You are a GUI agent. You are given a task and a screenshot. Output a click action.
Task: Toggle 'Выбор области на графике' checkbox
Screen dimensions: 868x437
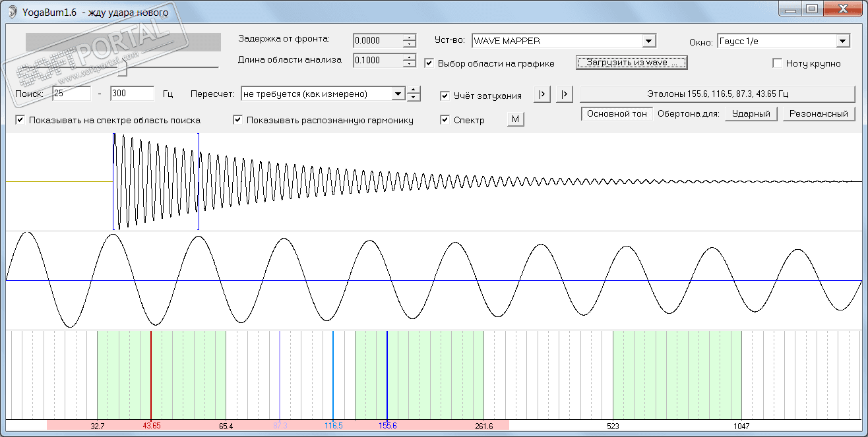pyautogui.click(x=429, y=63)
